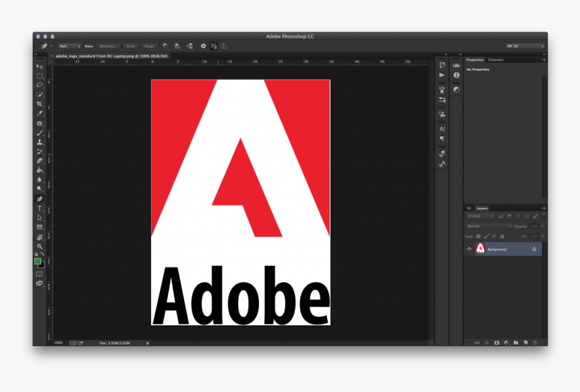Open the Kind filter dropdown
Viewport: 580px width, 392px height.
480,216
